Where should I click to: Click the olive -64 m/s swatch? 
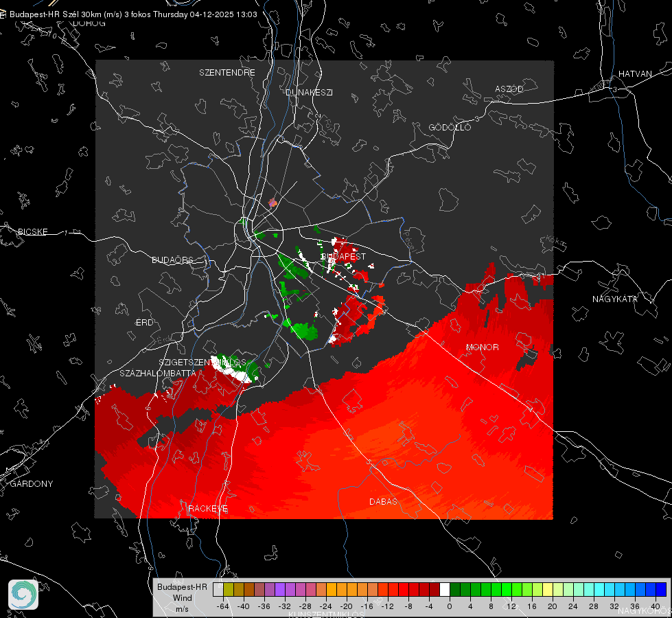tap(229, 590)
